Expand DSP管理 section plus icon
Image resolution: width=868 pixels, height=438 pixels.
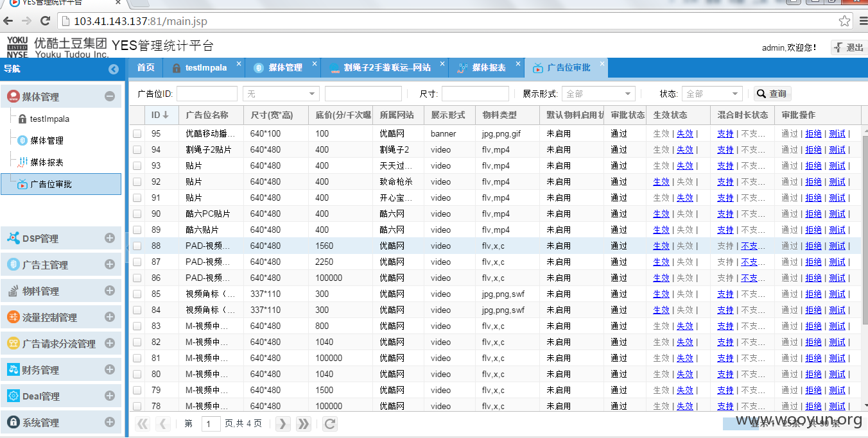pyautogui.click(x=110, y=238)
